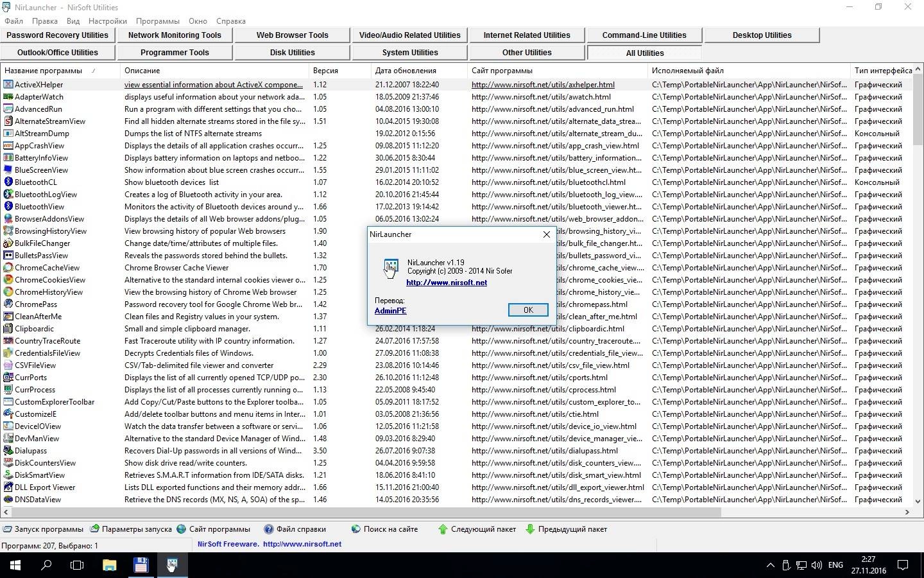Switch to Password Recovery Utilities tab
The width and height of the screenshot is (924, 578).
coord(58,35)
